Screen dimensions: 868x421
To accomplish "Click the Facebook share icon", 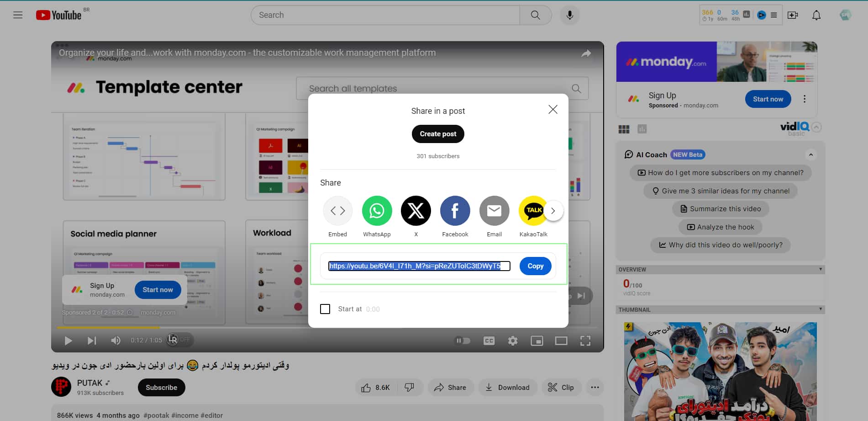I will [455, 211].
